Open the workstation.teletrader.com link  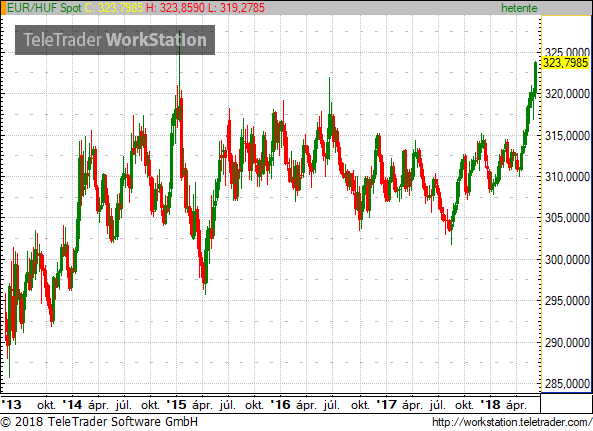click(512, 422)
